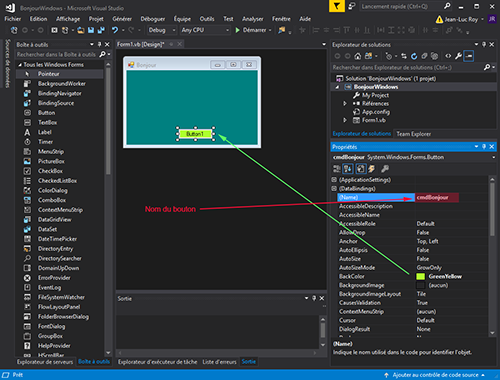This screenshot has height=380, width=500.
Task: Select the App.config file
Action: point(376,112)
